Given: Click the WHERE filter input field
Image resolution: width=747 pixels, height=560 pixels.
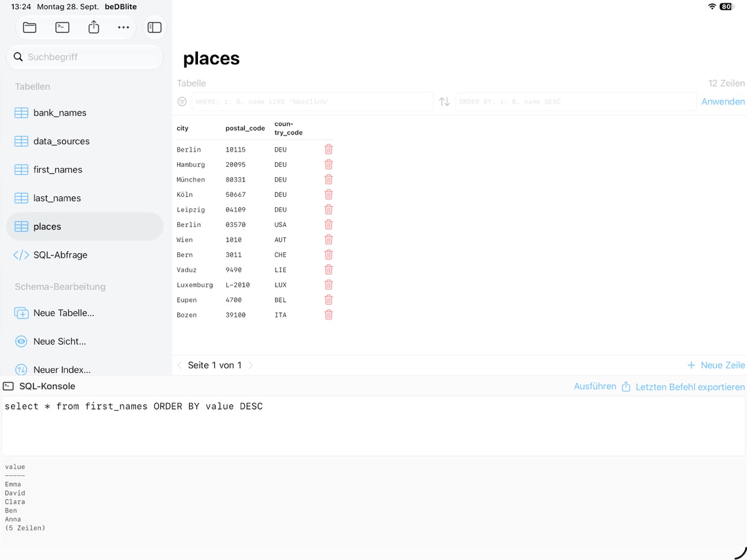Looking at the screenshot, I should point(313,101).
